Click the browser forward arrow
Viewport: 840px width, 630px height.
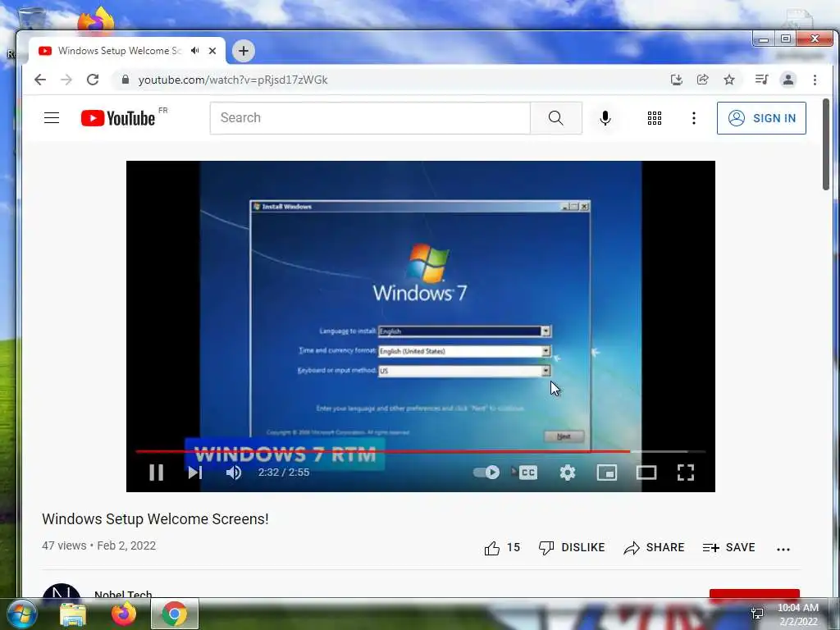(66, 80)
